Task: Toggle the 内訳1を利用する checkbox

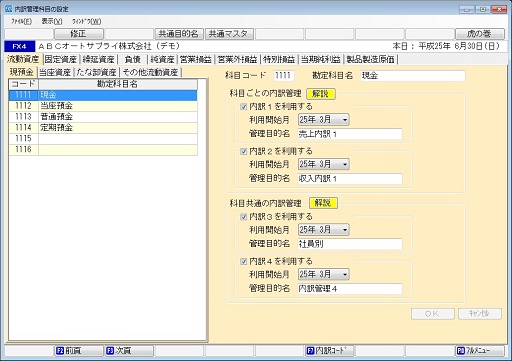Action: 244,107
